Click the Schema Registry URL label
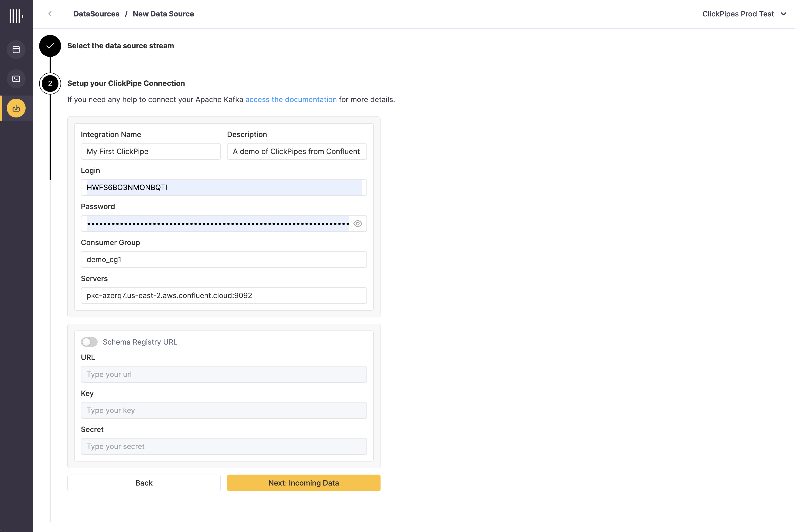 [x=140, y=342]
